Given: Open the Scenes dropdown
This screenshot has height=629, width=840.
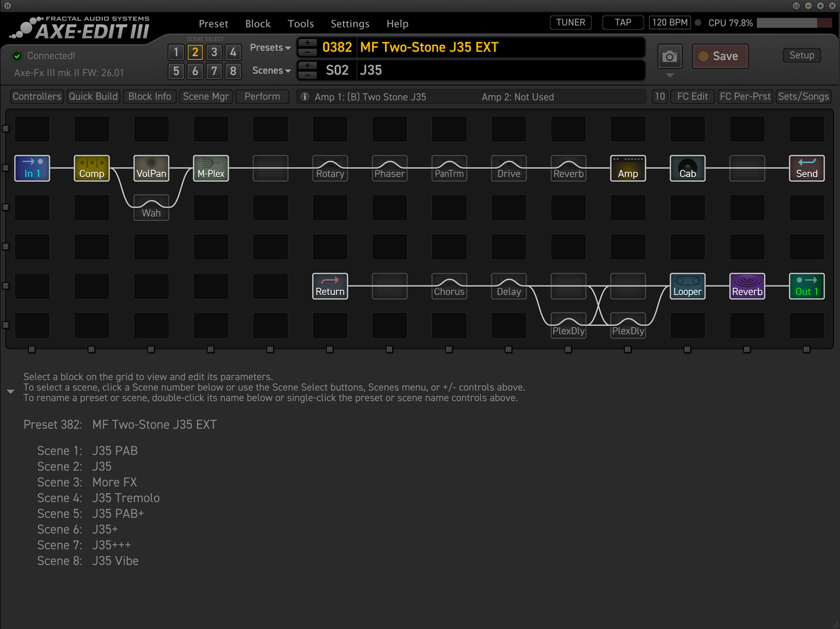Looking at the screenshot, I should coord(271,70).
